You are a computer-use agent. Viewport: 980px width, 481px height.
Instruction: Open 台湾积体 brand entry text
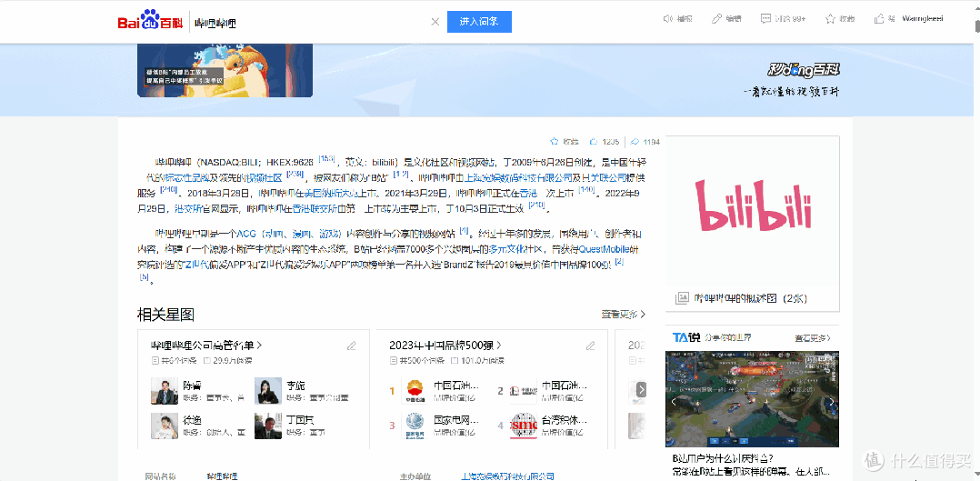[x=565, y=420]
